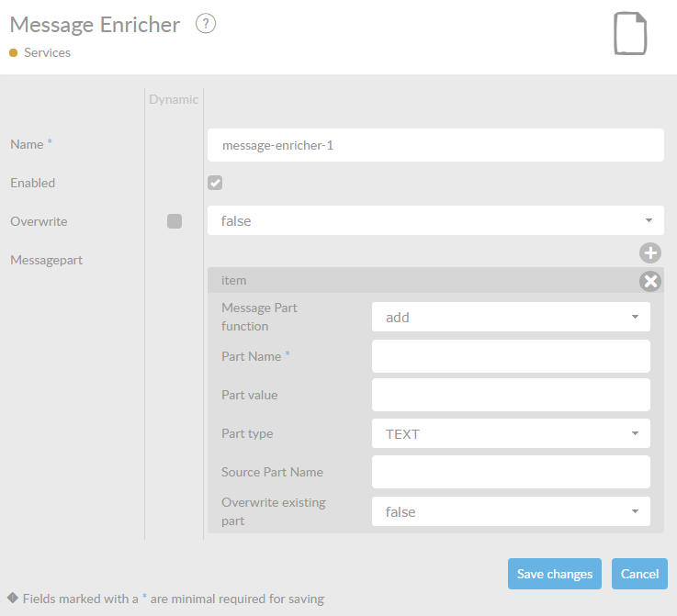Image resolution: width=677 pixels, height=616 pixels.
Task: Expand the Part type dropdown
Action: [x=511, y=433]
